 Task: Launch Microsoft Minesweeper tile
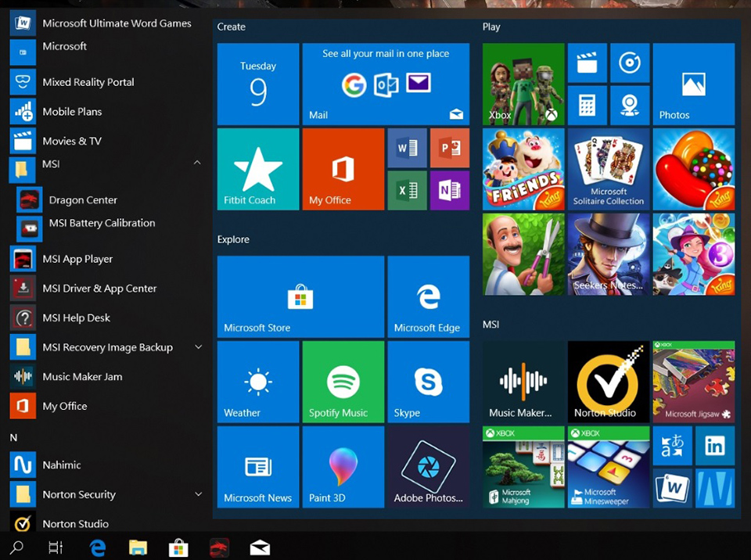coord(609,467)
